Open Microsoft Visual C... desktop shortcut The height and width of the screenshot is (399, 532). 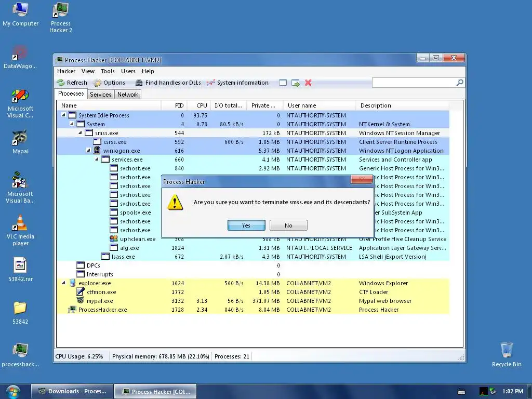click(20, 103)
